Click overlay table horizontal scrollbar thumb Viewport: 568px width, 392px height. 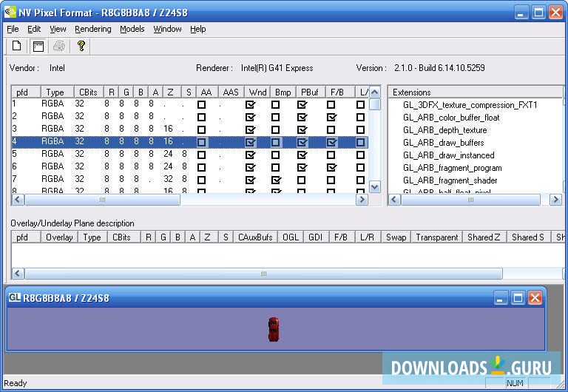pos(263,274)
